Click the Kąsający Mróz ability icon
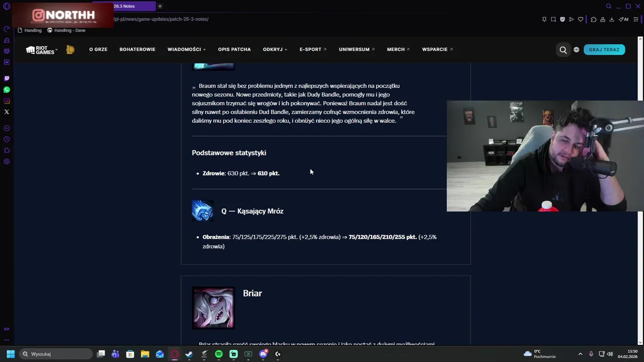The width and height of the screenshot is (644, 362). pyautogui.click(x=202, y=211)
